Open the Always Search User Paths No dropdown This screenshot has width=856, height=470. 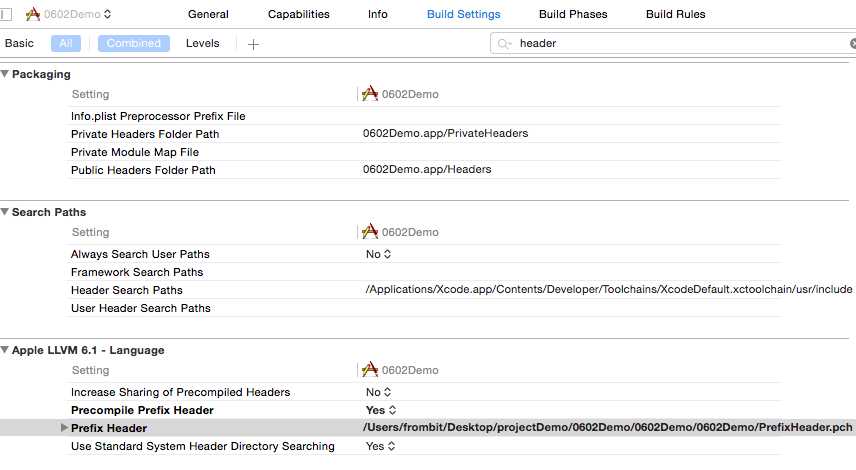pyautogui.click(x=378, y=254)
